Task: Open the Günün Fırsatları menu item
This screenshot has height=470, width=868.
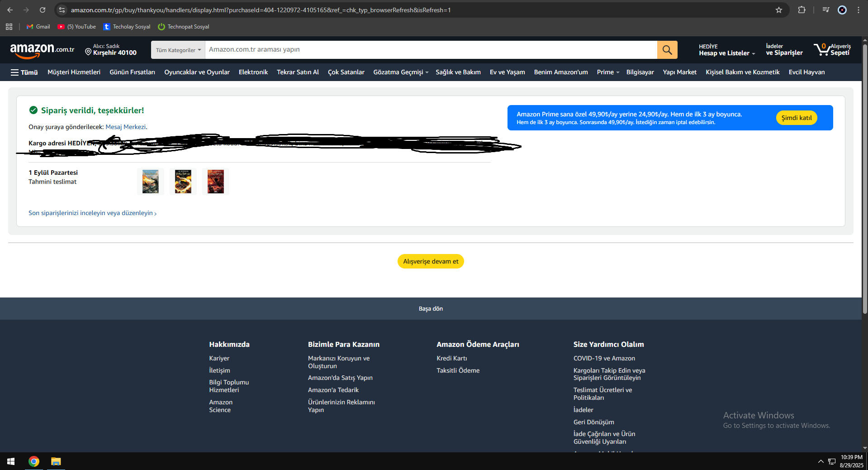Action: tap(132, 72)
